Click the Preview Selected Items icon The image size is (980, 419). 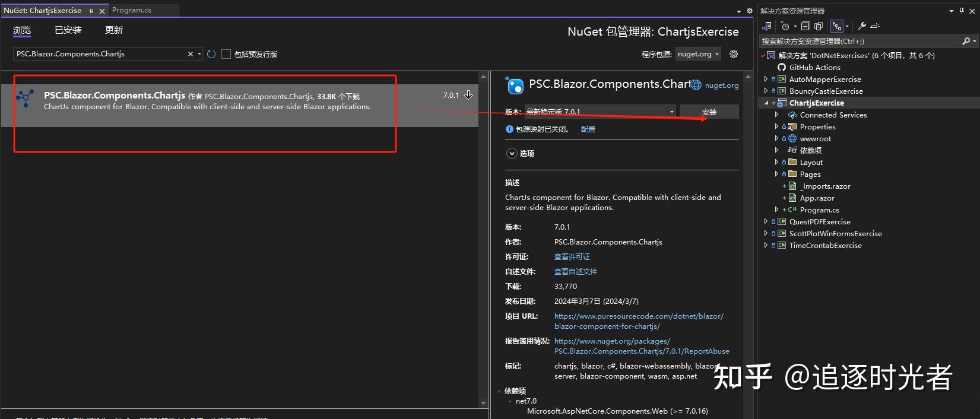click(x=875, y=26)
